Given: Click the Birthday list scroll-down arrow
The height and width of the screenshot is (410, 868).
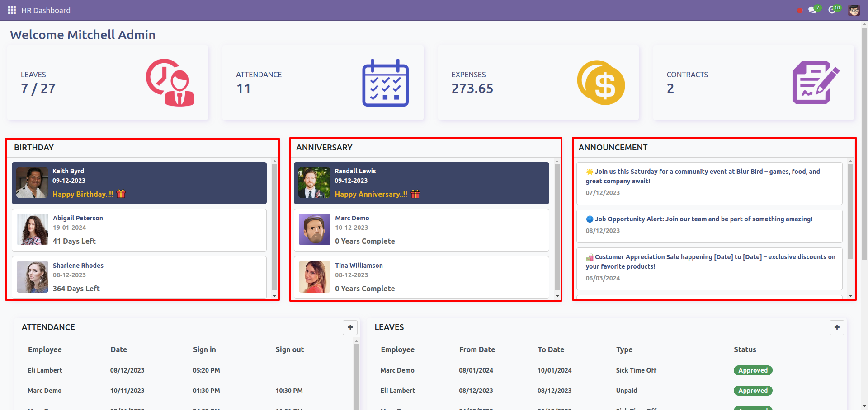Looking at the screenshot, I should [x=274, y=296].
